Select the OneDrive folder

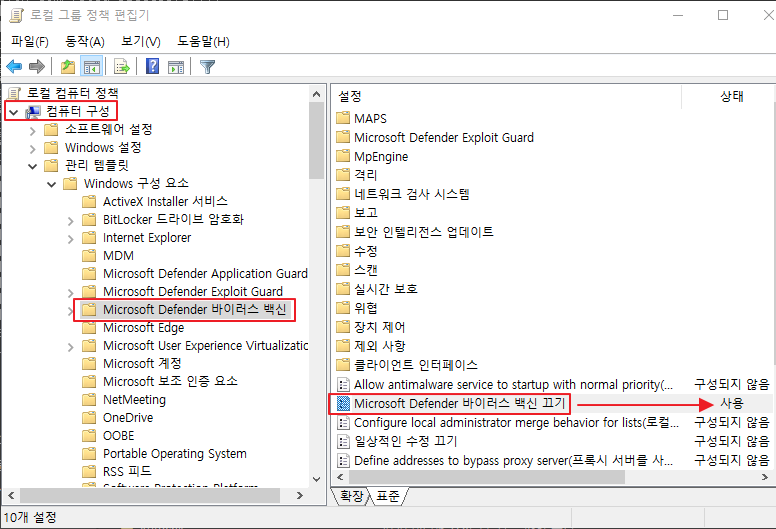[x=128, y=418]
